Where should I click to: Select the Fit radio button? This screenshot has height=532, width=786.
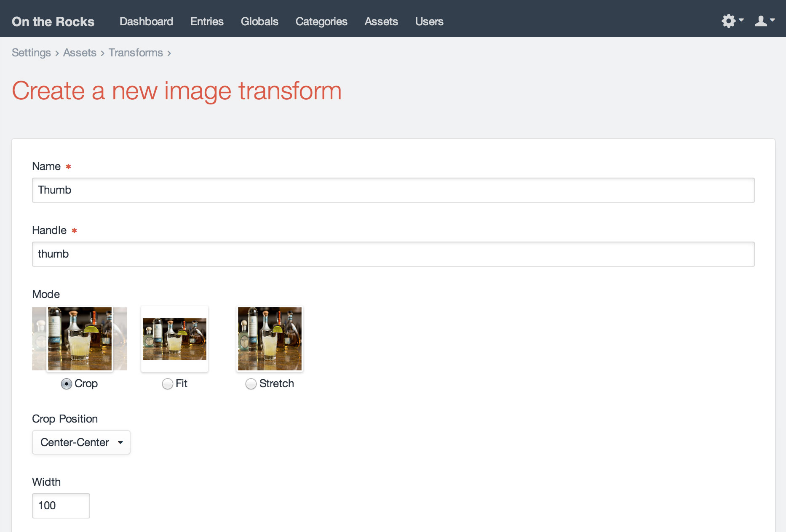[167, 384]
